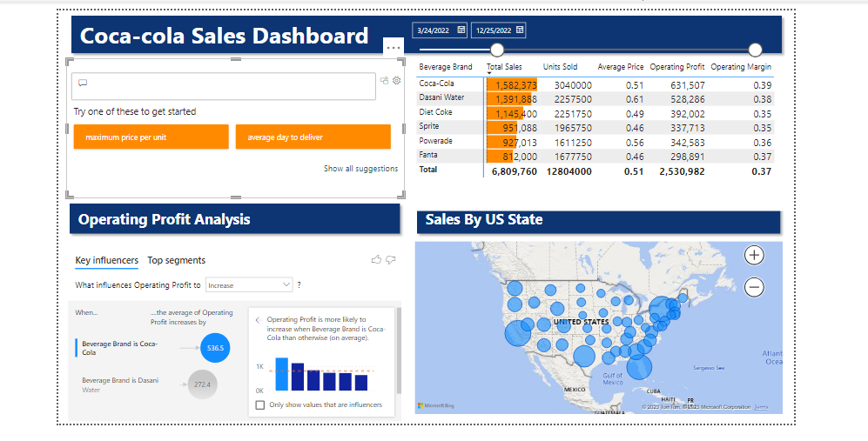This screenshot has height=441, width=868.
Task: Zoom out on the map with minus button
Action: coord(754,287)
